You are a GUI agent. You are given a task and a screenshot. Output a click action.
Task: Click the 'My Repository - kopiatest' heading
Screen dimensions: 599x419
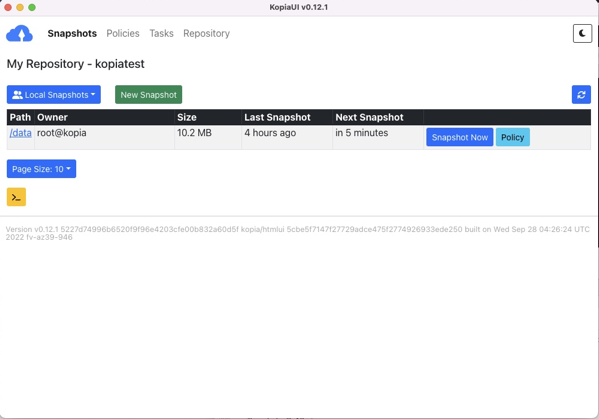coord(76,64)
